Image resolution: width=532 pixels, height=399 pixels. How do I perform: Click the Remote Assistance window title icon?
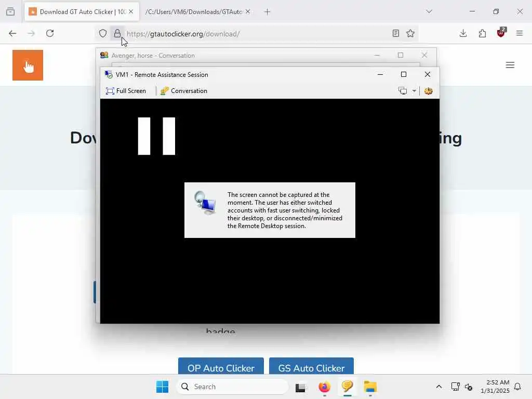(x=109, y=75)
